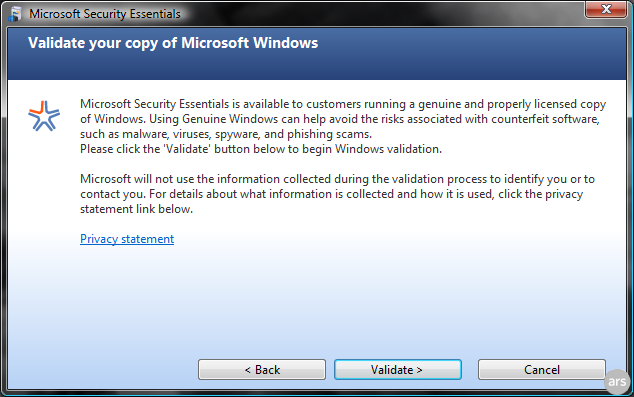This screenshot has height=397, width=634.
Task: Click the paragraph starting 'Microsoft will not use'
Action: tap(337, 194)
